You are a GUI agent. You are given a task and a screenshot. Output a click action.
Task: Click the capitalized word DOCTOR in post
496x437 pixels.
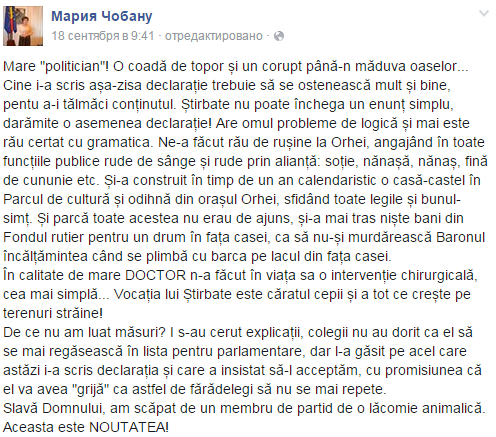[155, 275]
